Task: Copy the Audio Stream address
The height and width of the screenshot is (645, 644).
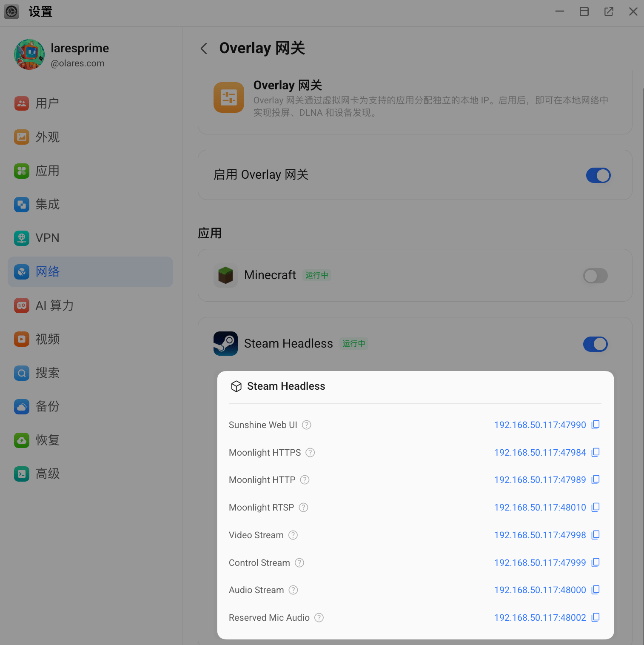Action: point(596,590)
